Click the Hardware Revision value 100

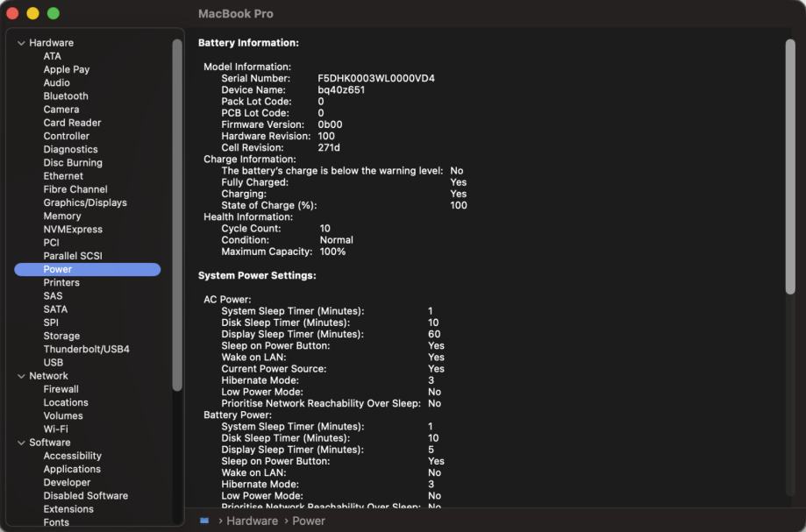tap(326, 136)
